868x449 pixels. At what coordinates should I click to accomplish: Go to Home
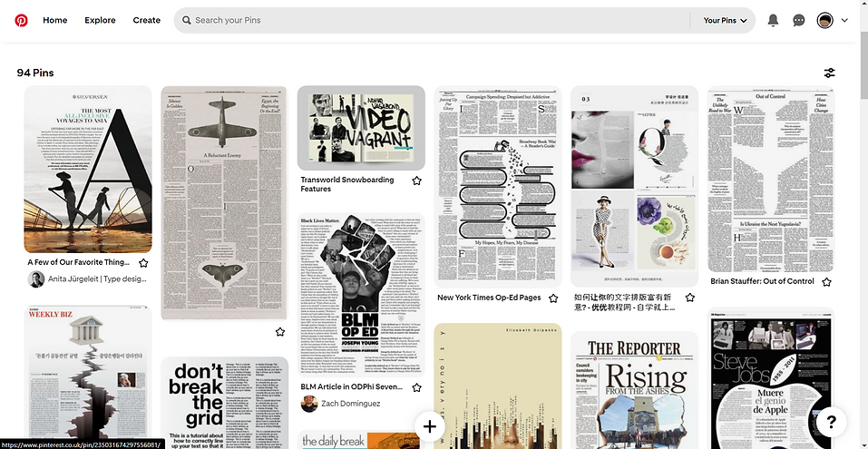[x=54, y=21]
